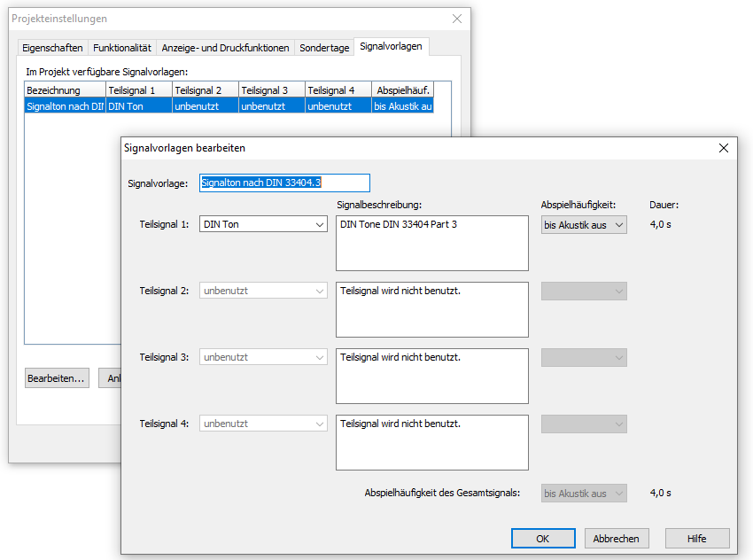This screenshot has width=753, height=560.
Task: Open the Funktionalität tab
Action: (x=122, y=48)
